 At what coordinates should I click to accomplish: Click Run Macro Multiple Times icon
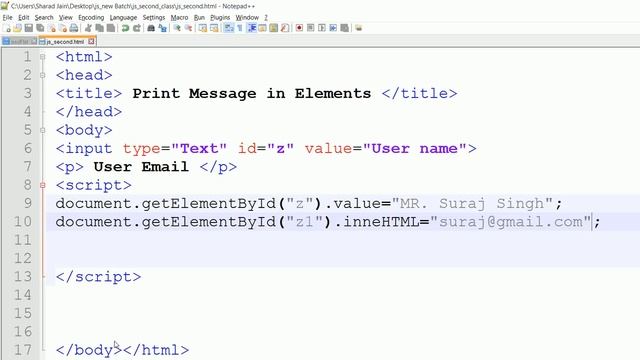pyautogui.click(x=333, y=28)
